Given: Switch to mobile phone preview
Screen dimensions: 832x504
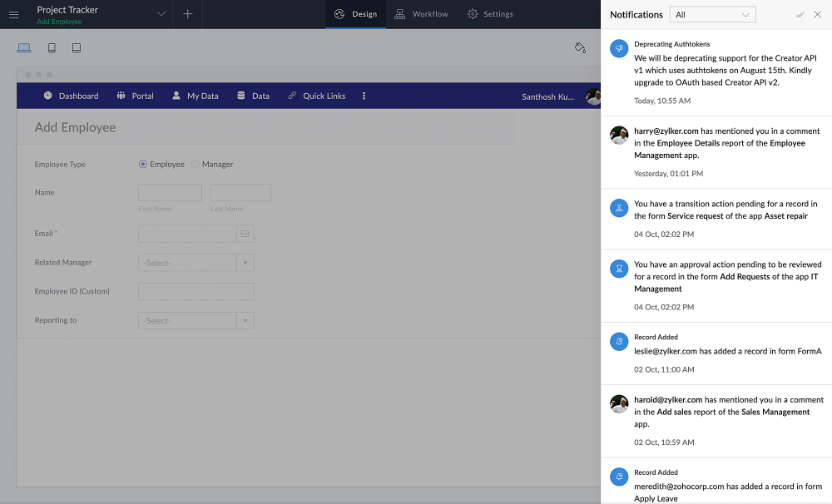Looking at the screenshot, I should pyautogui.click(x=52, y=48).
